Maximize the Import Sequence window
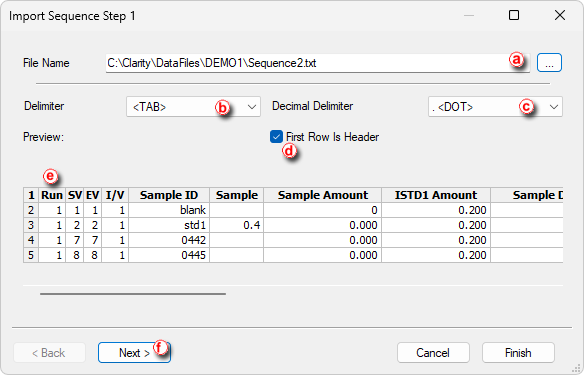This screenshot has height=375, width=584. (514, 15)
